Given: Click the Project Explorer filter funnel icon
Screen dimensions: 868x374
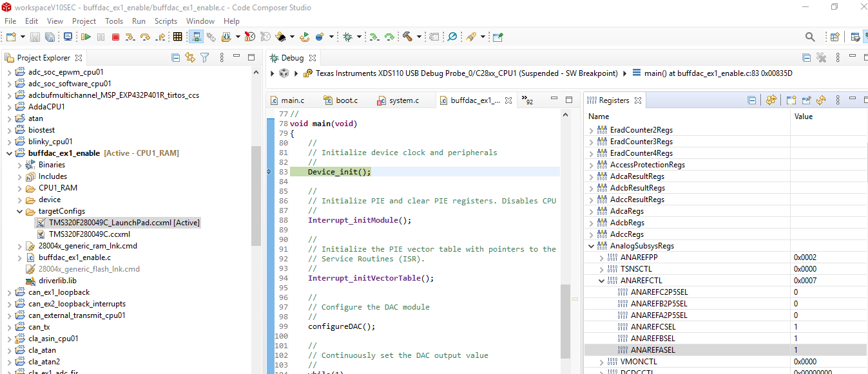Looking at the screenshot, I should tap(204, 58).
